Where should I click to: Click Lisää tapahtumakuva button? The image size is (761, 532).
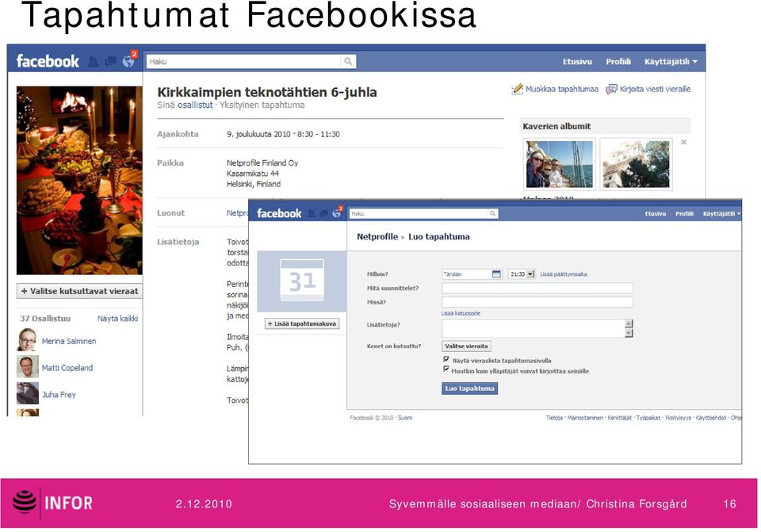point(302,323)
